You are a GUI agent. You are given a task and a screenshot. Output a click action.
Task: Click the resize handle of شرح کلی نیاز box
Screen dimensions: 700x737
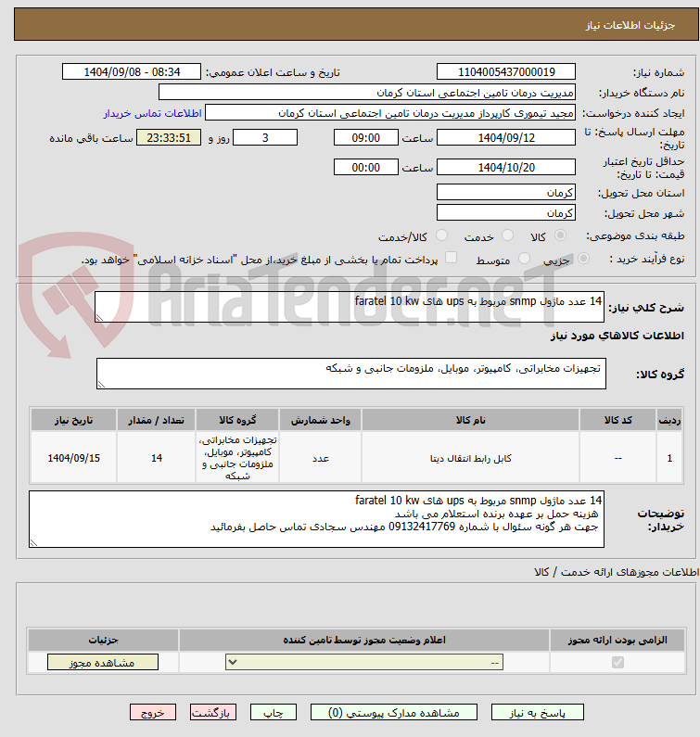click(x=99, y=318)
